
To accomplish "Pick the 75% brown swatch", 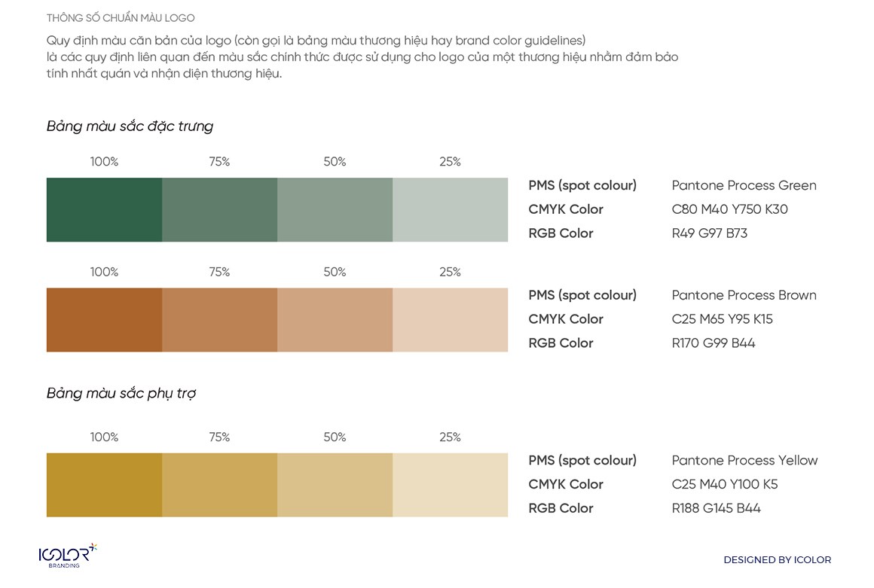I will click(x=219, y=320).
